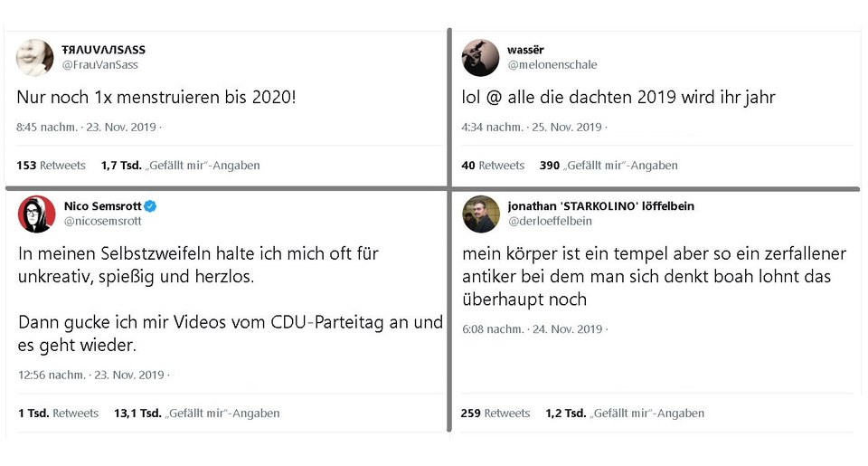
Task: Click Nico Semsrott's blue verified badge
Action: (x=150, y=206)
